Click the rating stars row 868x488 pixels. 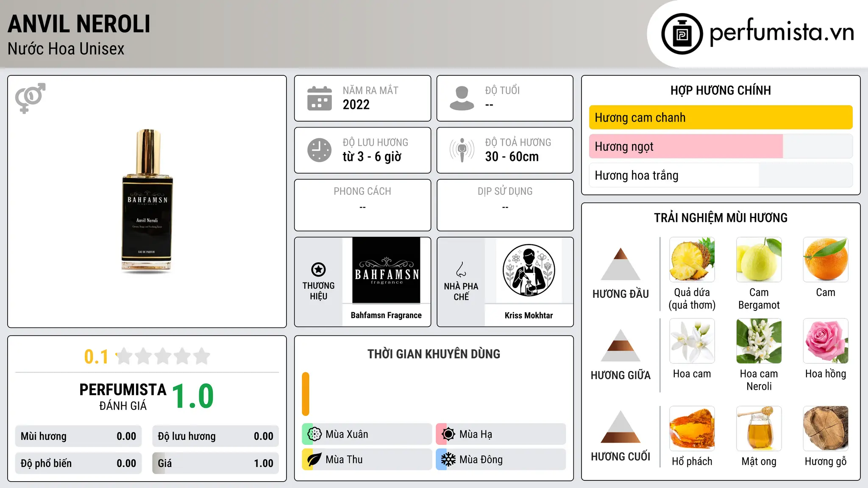163,356
